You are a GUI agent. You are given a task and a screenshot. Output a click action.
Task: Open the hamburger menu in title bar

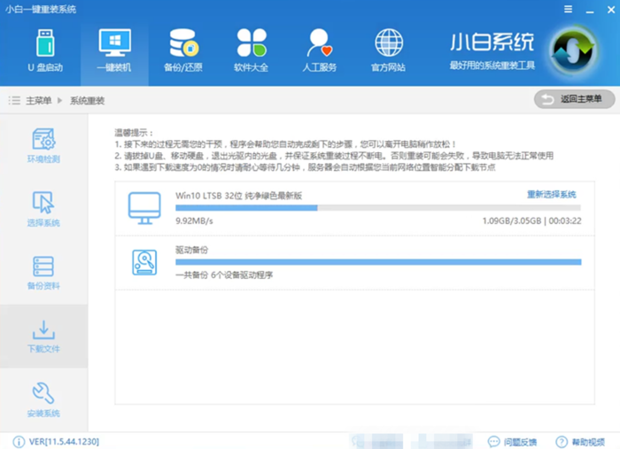click(x=568, y=9)
